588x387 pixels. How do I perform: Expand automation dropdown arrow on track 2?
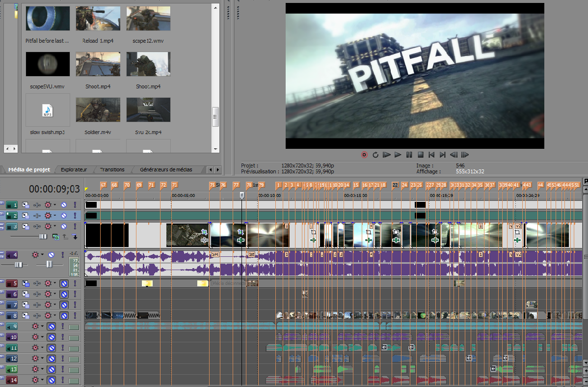(55, 216)
